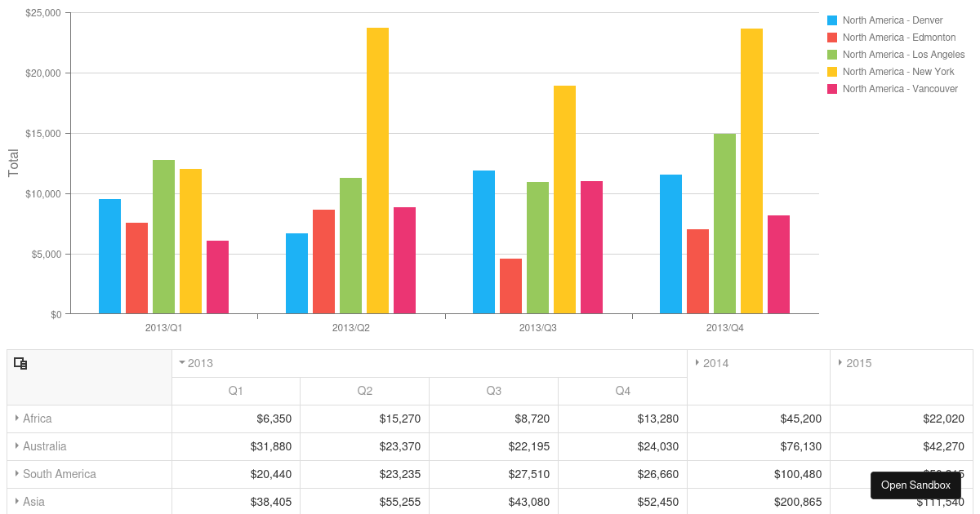This screenshot has width=980, height=514.
Task: Click the South America Q1 cell $20,440
Action: [x=236, y=474]
